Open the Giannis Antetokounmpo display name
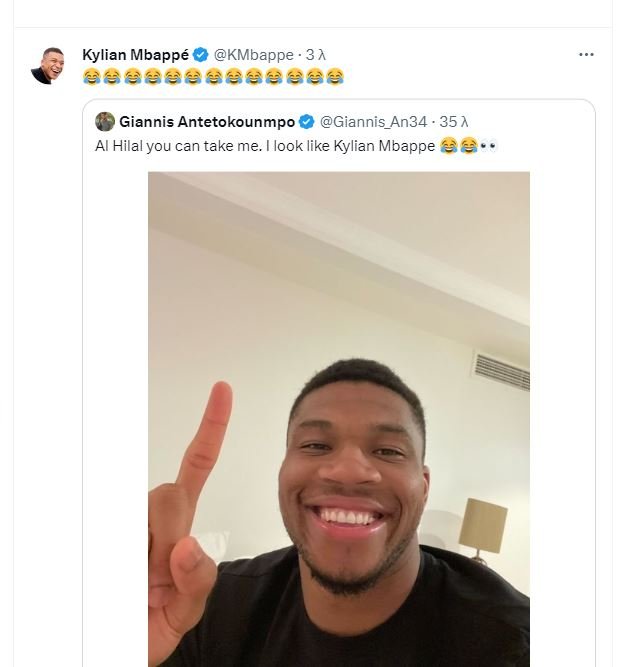This screenshot has height=667, width=632. pyautogui.click(x=207, y=122)
